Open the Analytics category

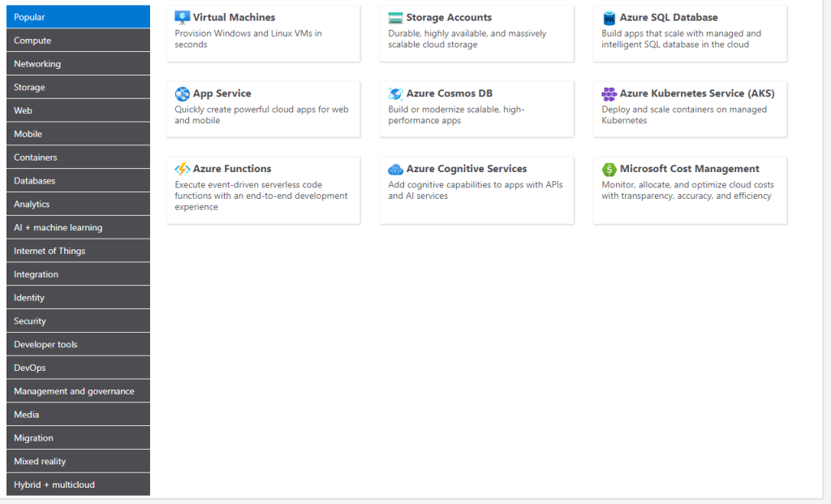pyautogui.click(x=79, y=204)
